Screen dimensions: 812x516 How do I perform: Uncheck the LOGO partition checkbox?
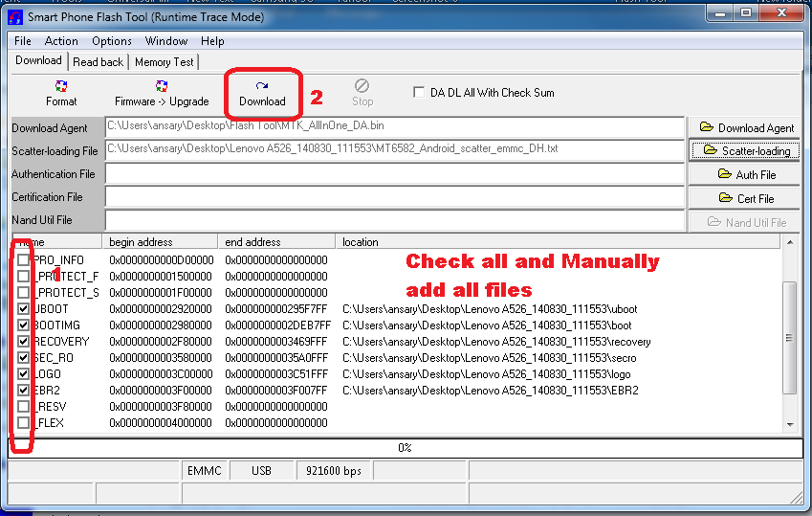tap(23, 374)
